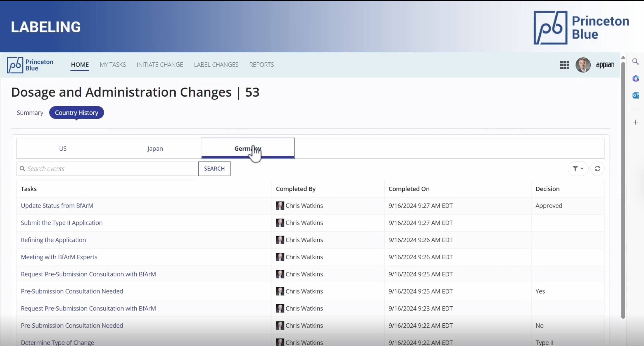
Task: Go to MY TASKS page
Action: pyautogui.click(x=112, y=65)
